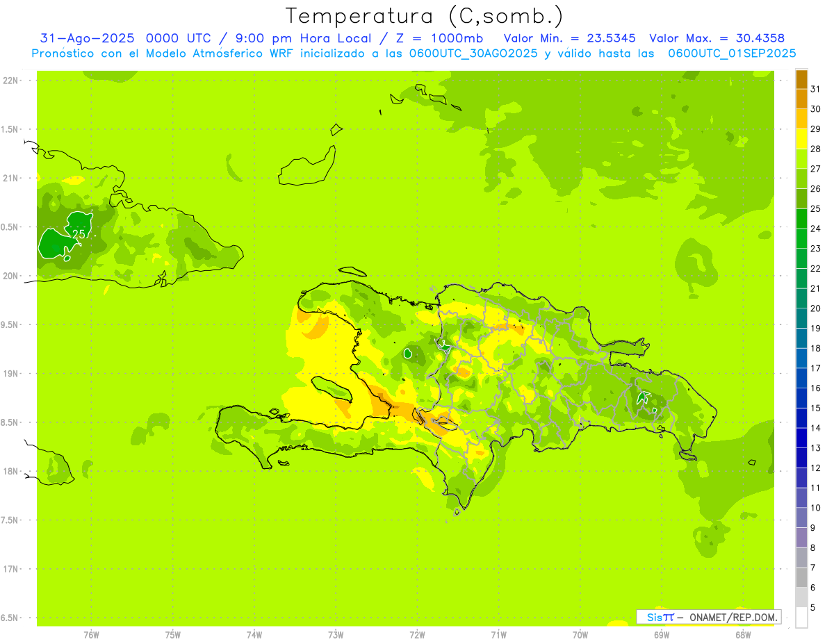Click the "72W" longitude axis label
The width and height of the screenshot is (834, 644).
click(417, 635)
